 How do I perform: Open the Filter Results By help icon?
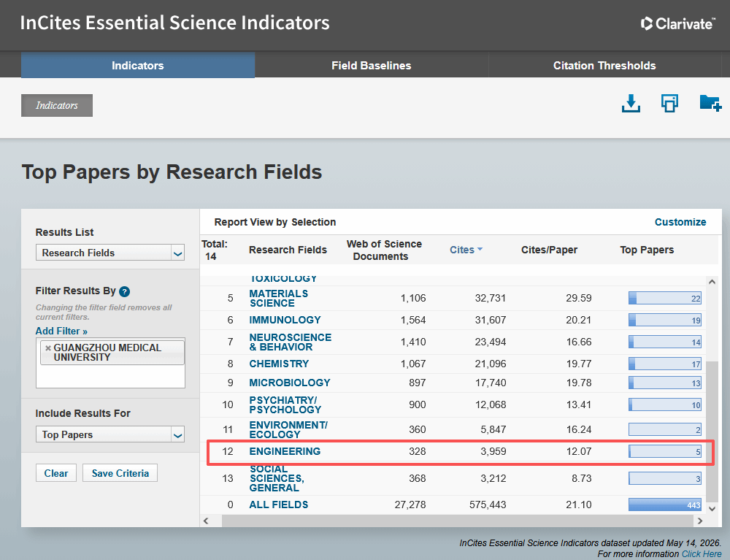[x=124, y=291]
